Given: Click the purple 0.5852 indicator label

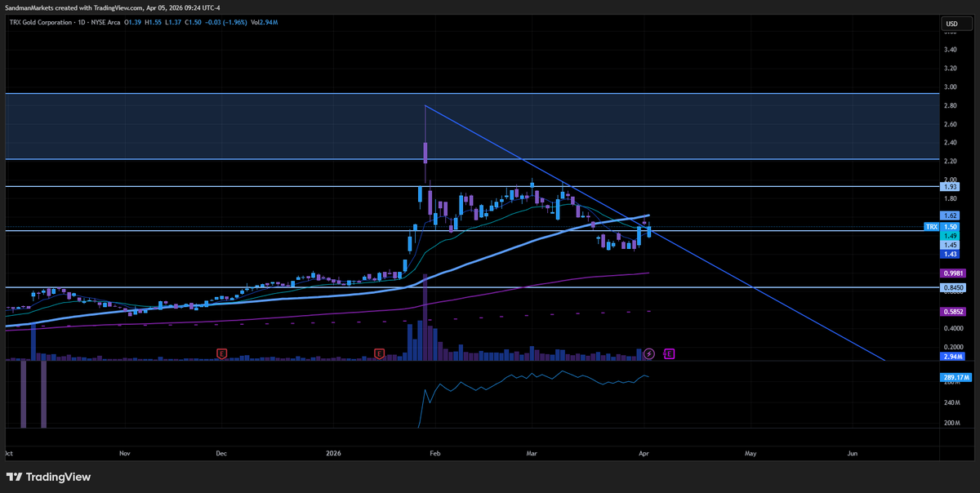Looking at the screenshot, I should point(953,311).
